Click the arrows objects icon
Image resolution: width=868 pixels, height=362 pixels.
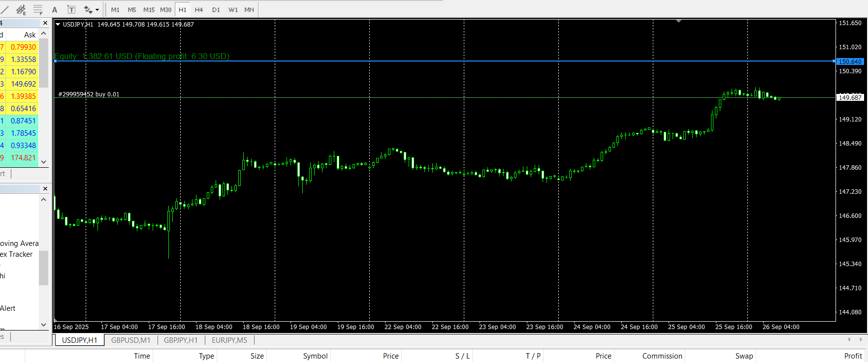pyautogui.click(x=88, y=9)
